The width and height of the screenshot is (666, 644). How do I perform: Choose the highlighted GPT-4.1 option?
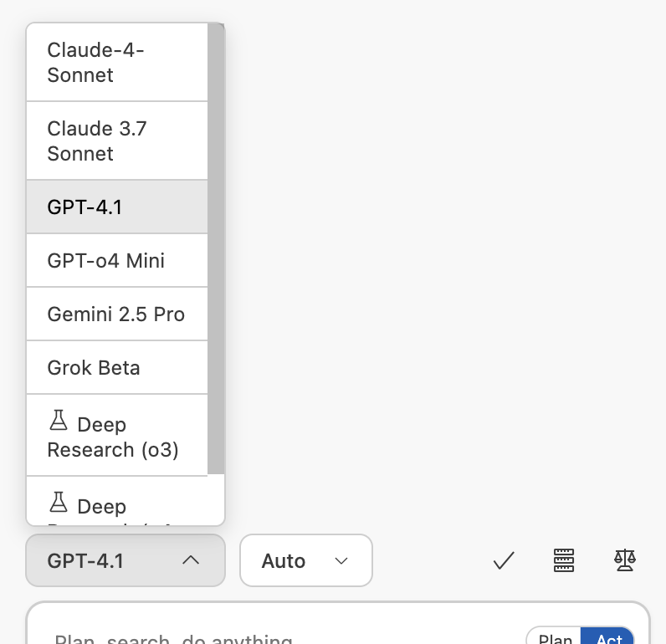(x=117, y=207)
